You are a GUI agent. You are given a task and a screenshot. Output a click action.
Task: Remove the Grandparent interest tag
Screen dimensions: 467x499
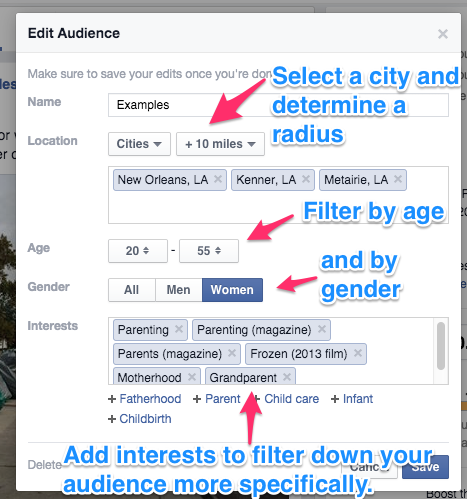point(287,377)
